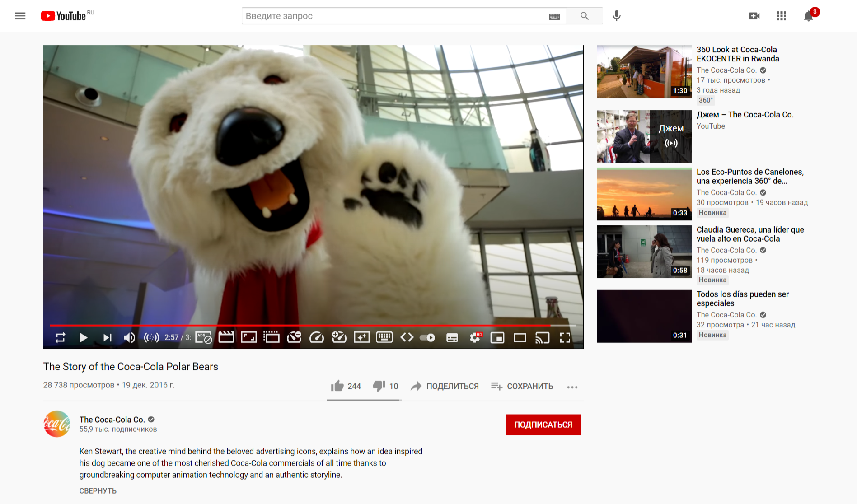Click ПОДЕЛИТЬСЯ share button
The height and width of the screenshot is (504, 857).
[x=445, y=386]
